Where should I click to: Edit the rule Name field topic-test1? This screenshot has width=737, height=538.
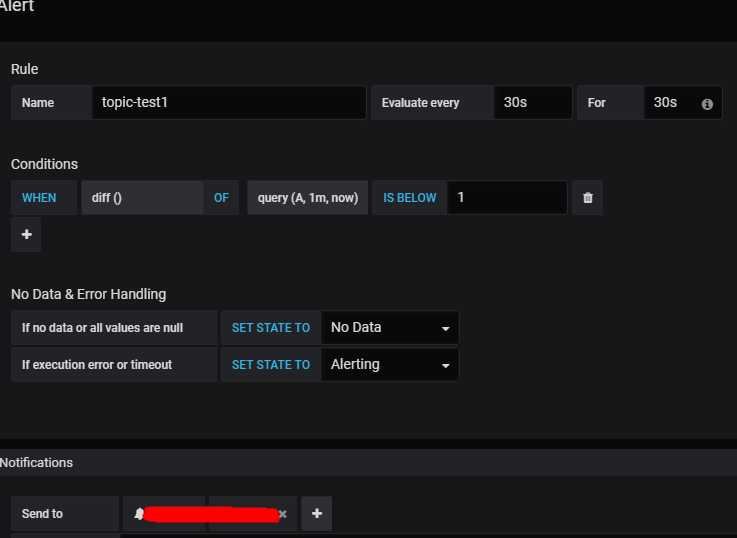tap(229, 102)
